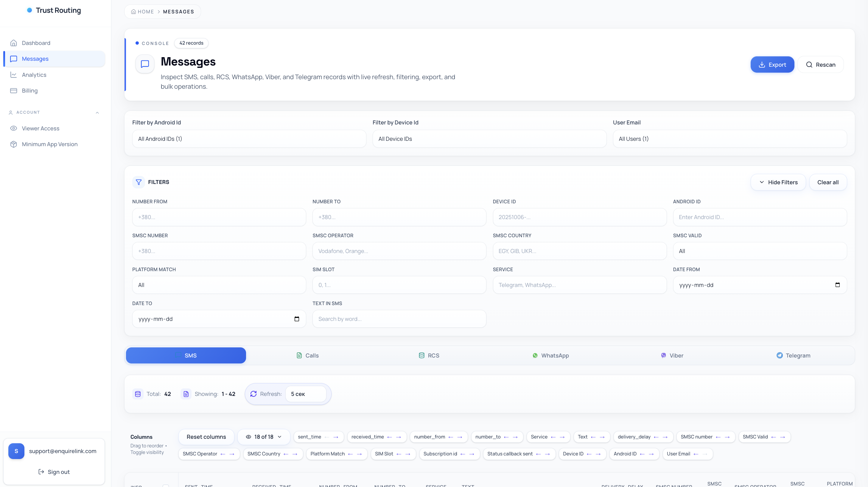Move Android ID column left
868x487 pixels.
click(642, 454)
